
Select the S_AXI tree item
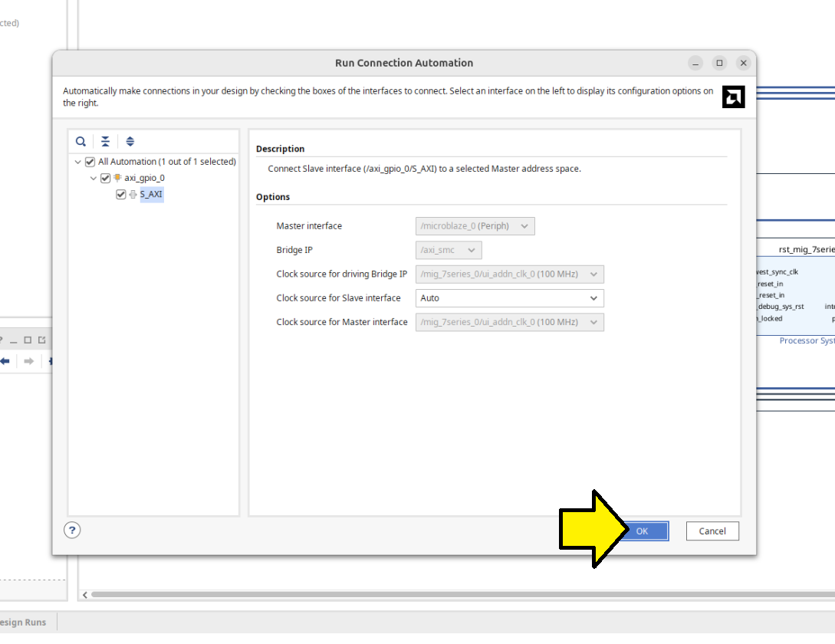pos(151,195)
